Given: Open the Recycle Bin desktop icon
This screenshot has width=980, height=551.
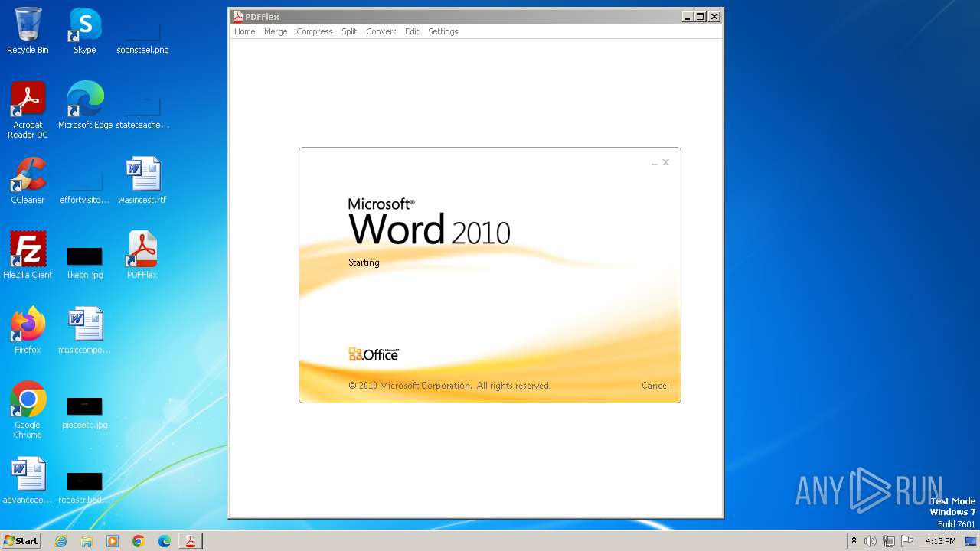Looking at the screenshot, I should [28, 31].
